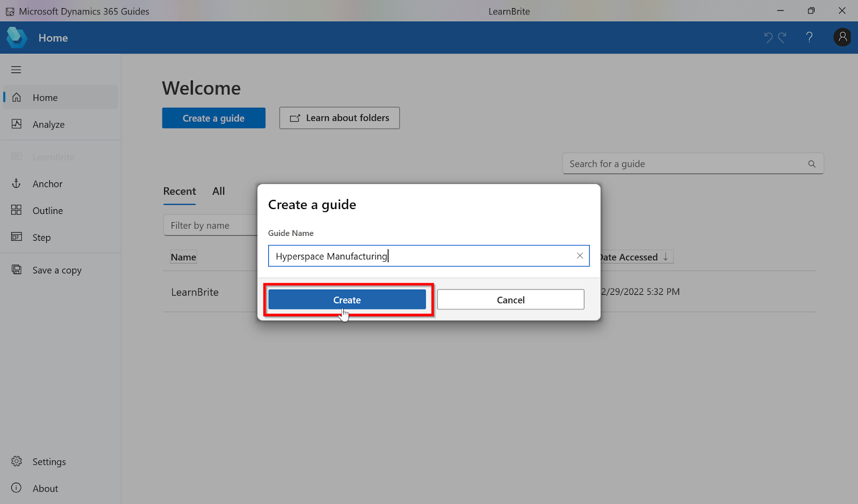The image size is (858, 504).
Task: Click the Filter by name field
Action: (x=211, y=225)
